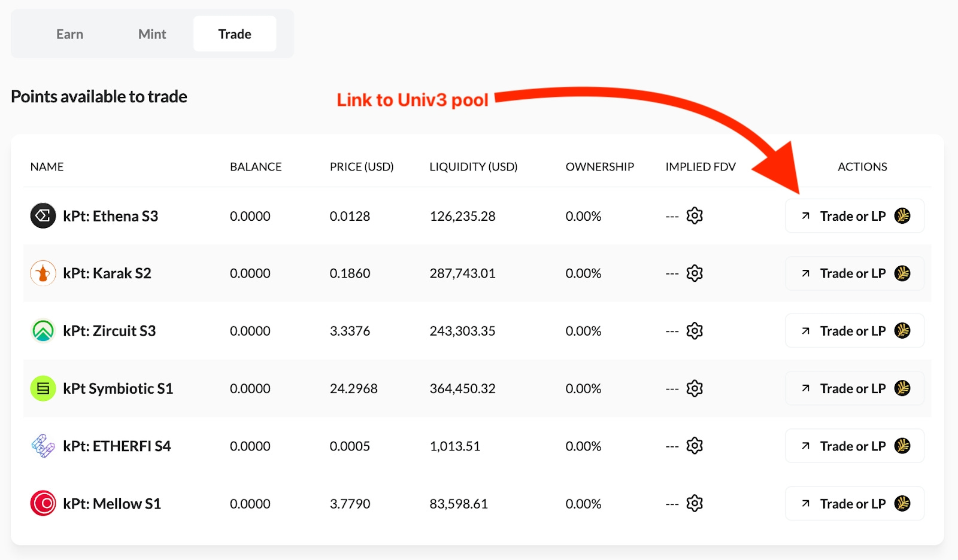The height and width of the screenshot is (560, 958).
Task: Open the Implied FDV settings gear for kPt: Mellow S1
Action: click(695, 503)
